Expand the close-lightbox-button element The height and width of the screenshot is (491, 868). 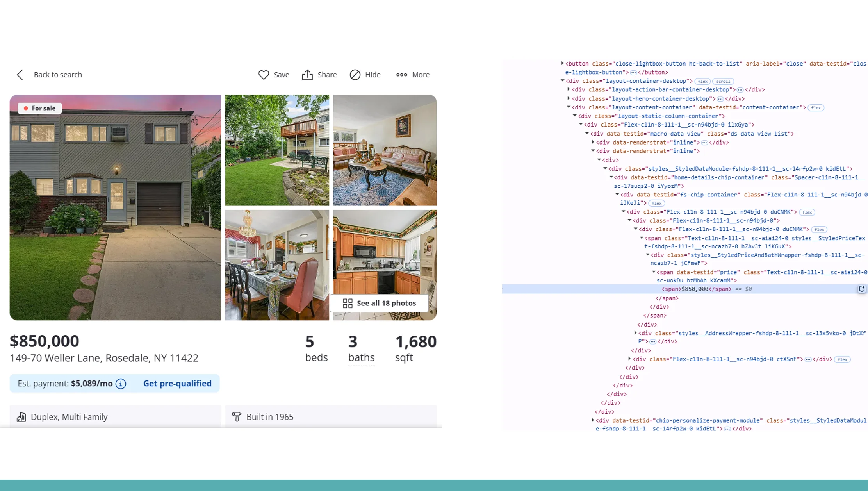click(x=562, y=63)
